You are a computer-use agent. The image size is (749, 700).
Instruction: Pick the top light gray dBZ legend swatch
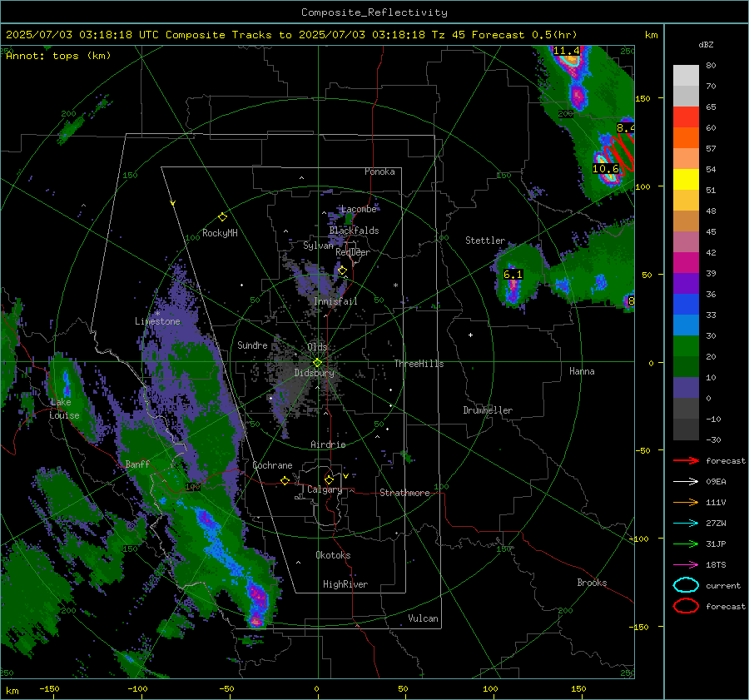pyautogui.click(x=686, y=76)
